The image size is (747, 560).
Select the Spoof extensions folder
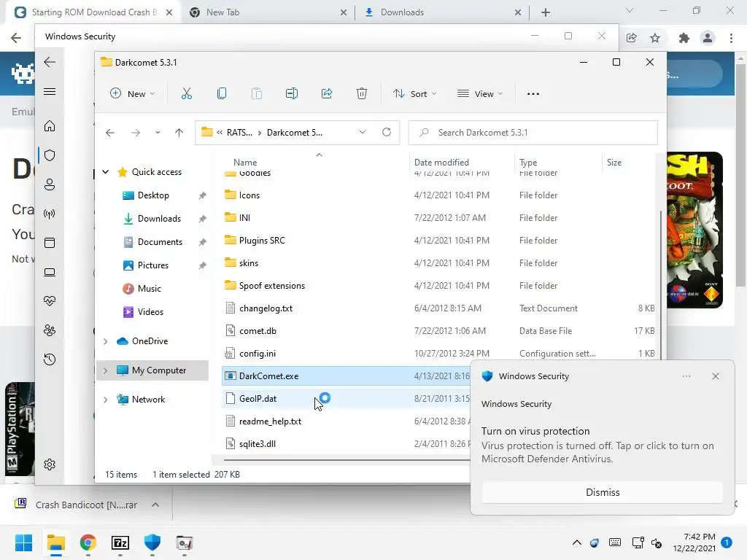[272, 286]
